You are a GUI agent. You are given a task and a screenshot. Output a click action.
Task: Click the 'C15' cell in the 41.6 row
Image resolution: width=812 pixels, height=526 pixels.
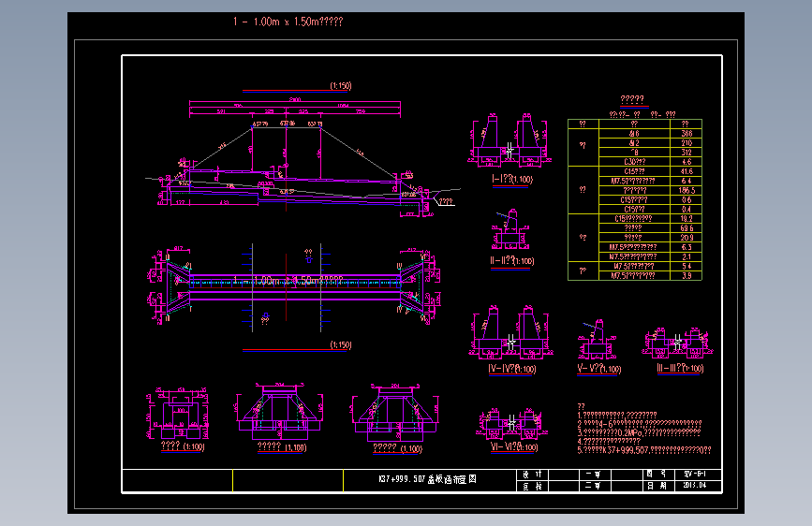[x=634, y=171]
